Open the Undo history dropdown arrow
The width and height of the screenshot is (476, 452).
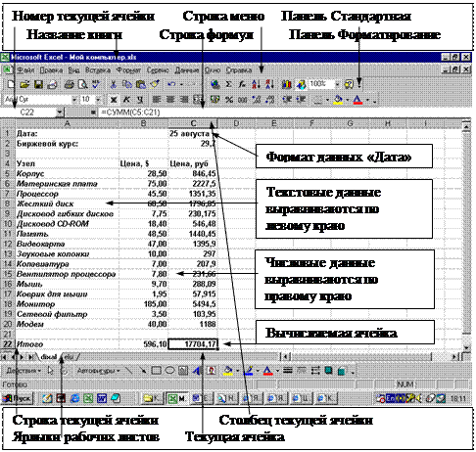coord(181,85)
